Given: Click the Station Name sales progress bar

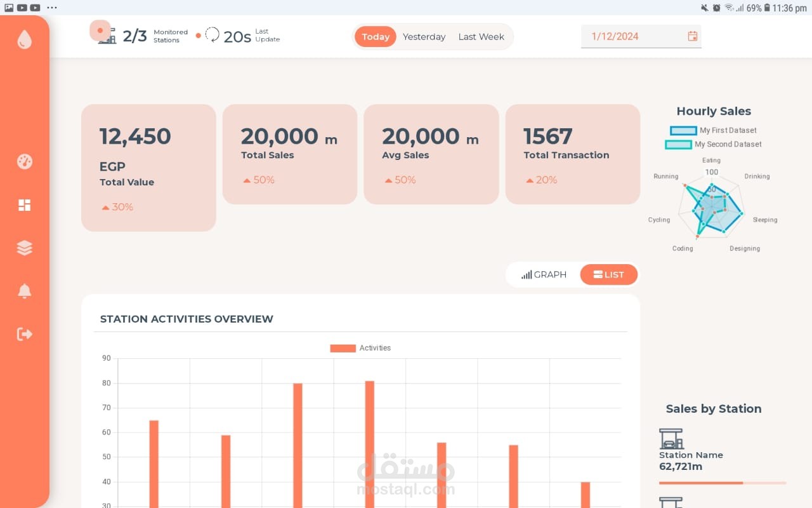Looking at the screenshot, I should (x=723, y=483).
